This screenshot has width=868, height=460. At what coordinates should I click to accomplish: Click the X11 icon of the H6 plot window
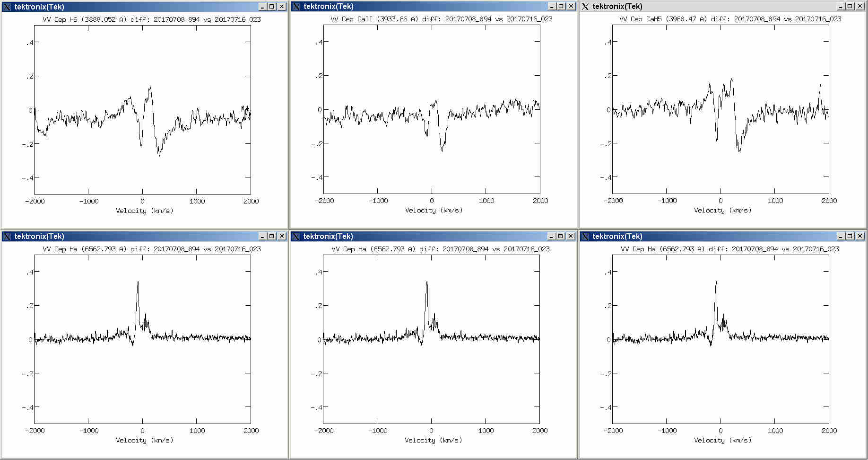(7, 7)
